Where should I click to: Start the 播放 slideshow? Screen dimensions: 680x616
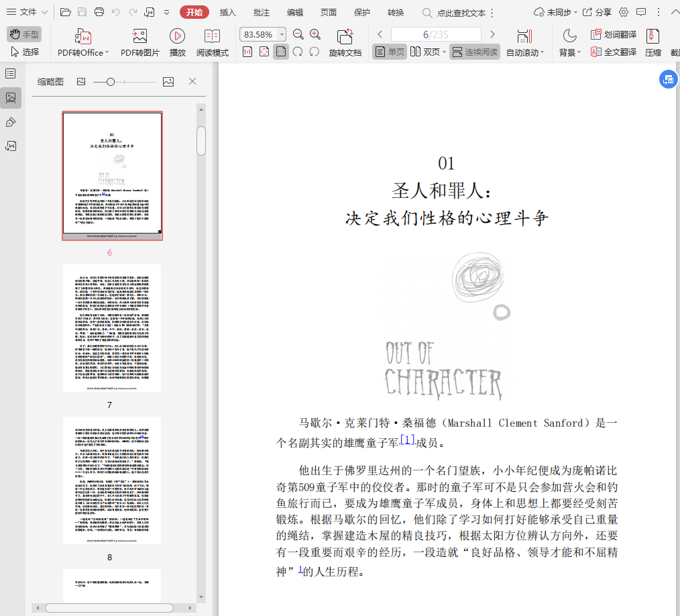[177, 42]
